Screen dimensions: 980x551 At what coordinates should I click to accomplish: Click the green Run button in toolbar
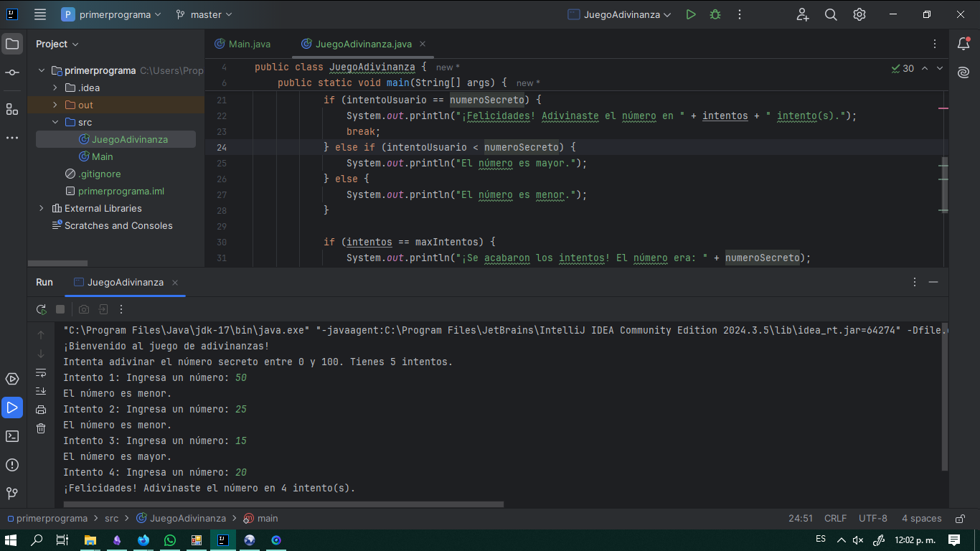point(690,14)
